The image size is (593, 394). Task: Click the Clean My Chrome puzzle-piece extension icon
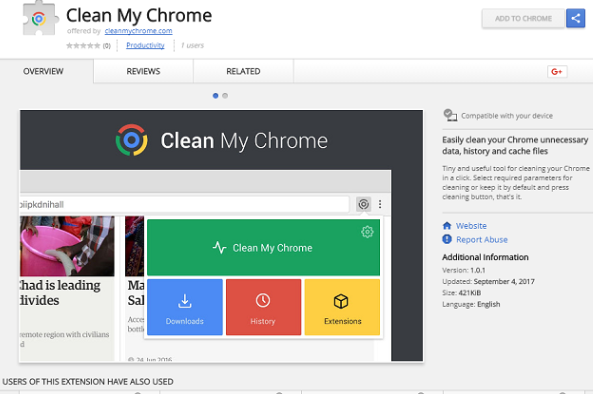pos(40,18)
